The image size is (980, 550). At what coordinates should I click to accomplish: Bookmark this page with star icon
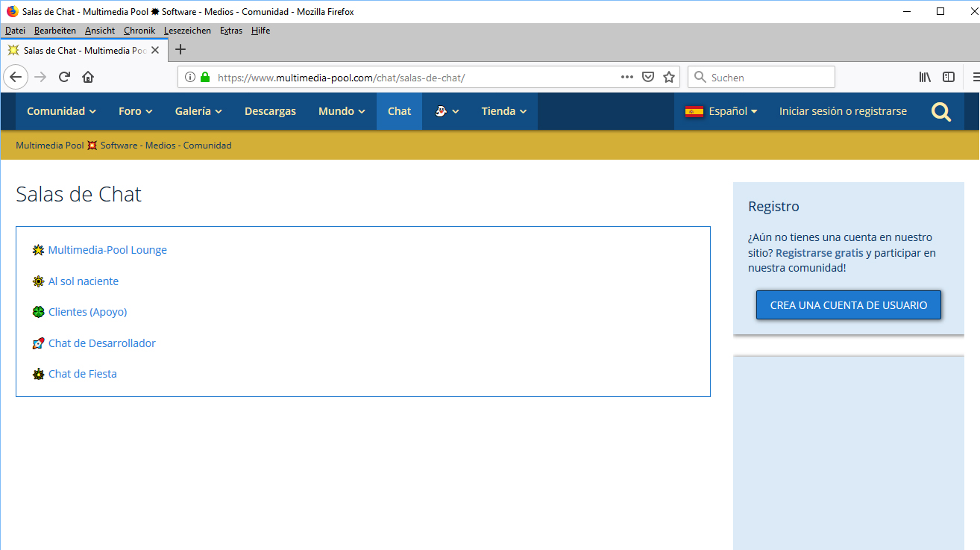coord(669,77)
